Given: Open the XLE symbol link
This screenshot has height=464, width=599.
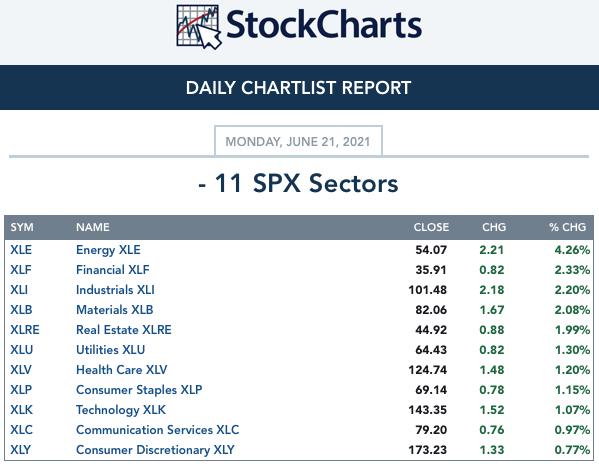Looking at the screenshot, I should (21, 250).
